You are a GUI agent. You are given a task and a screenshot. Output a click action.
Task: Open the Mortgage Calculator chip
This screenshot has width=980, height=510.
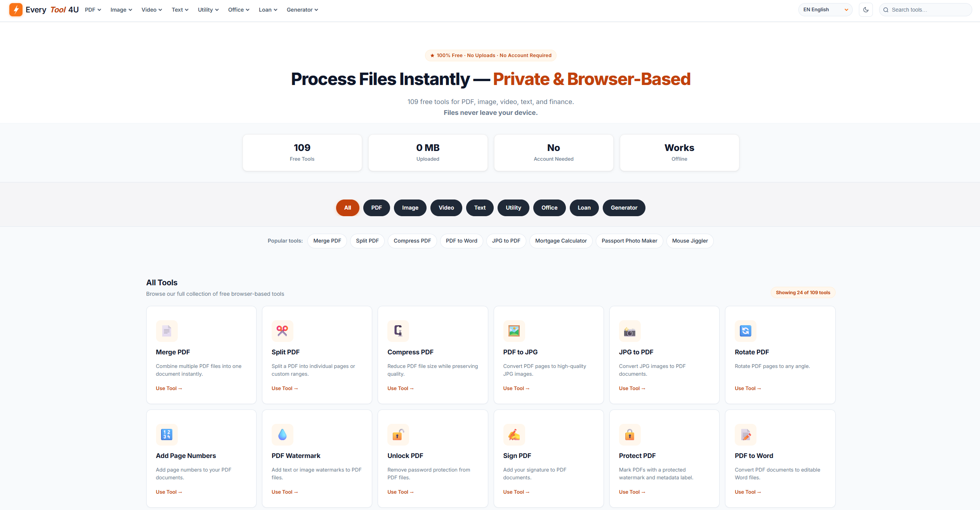561,241
